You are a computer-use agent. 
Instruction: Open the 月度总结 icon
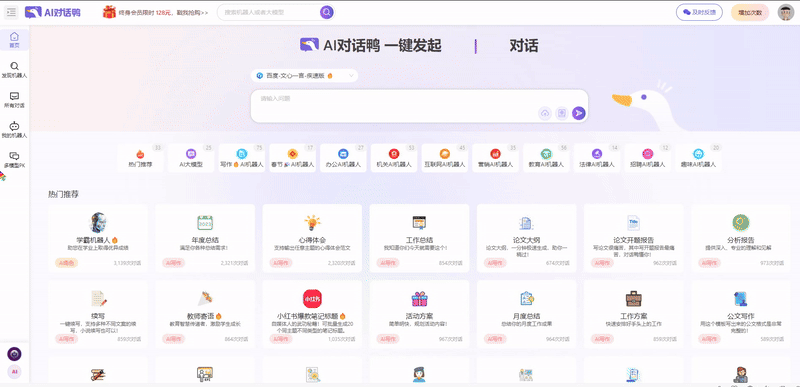point(527,298)
